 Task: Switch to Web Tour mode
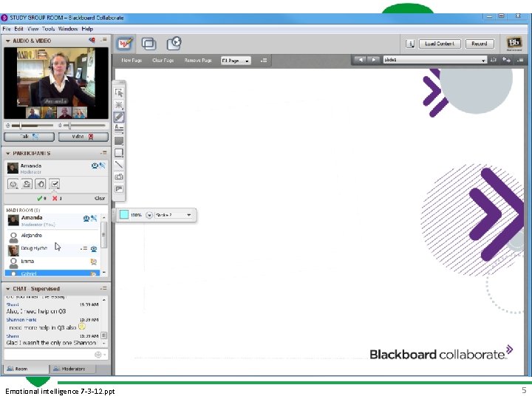coord(174,44)
